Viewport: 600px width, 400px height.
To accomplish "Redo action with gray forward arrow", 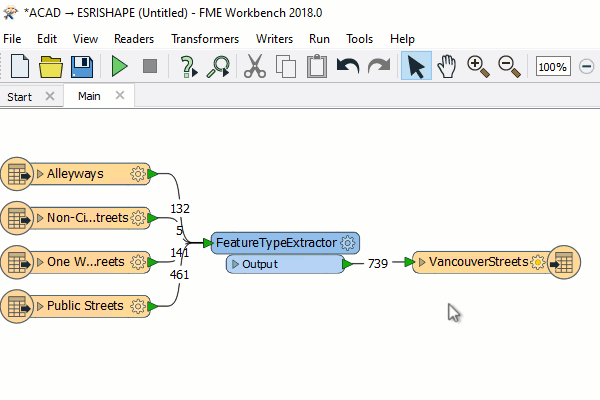I will click(379, 66).
